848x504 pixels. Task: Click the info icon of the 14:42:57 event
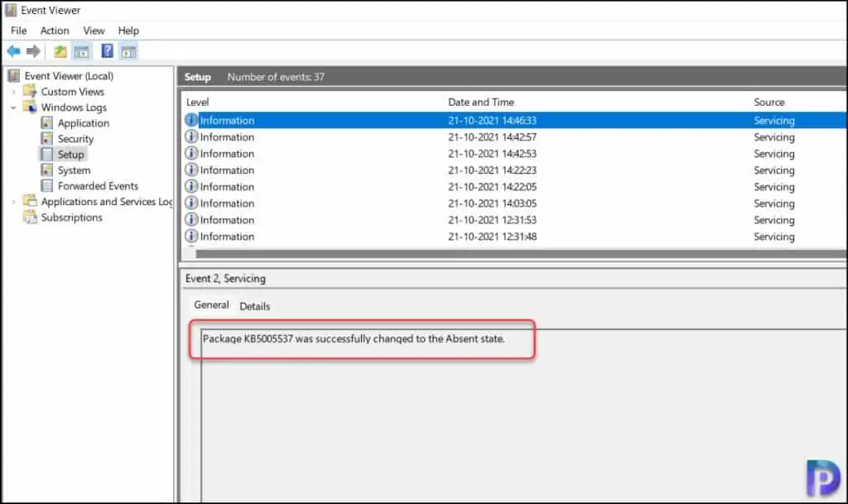[191, 137]
